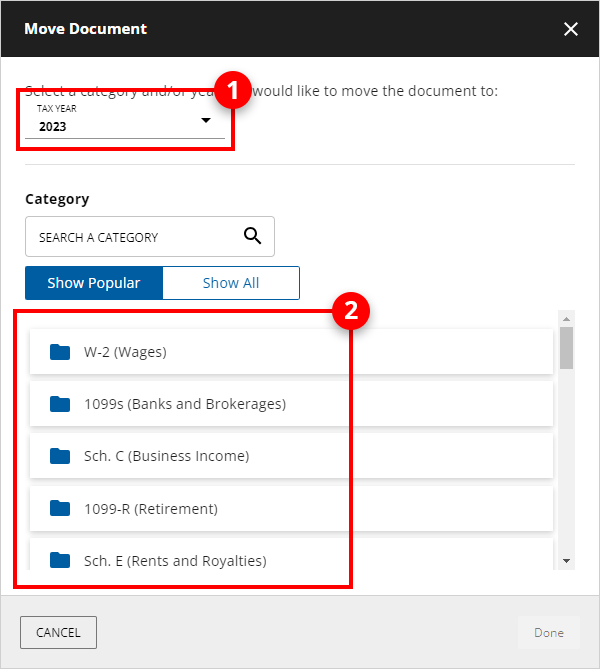Click the magnifying glass search icon
Image resolution: width=600 pixels, height=669 pixels.
[x=252, y=237]
